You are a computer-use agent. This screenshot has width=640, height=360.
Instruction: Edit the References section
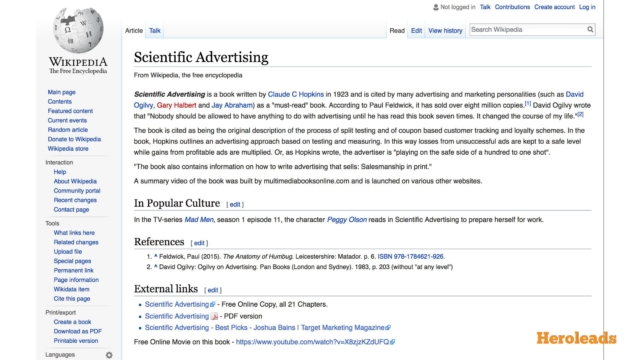point(199,243)
